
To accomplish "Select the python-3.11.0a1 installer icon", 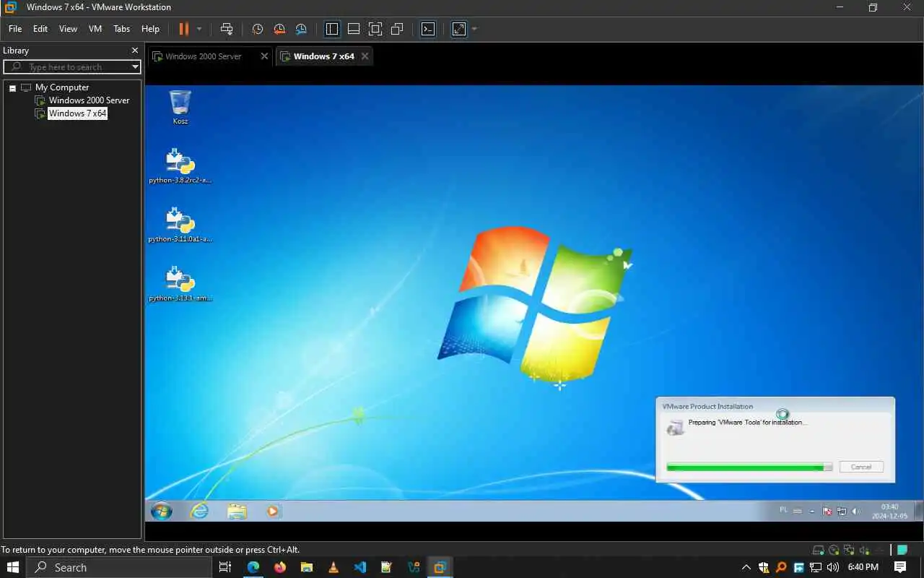I will point(180,224).
